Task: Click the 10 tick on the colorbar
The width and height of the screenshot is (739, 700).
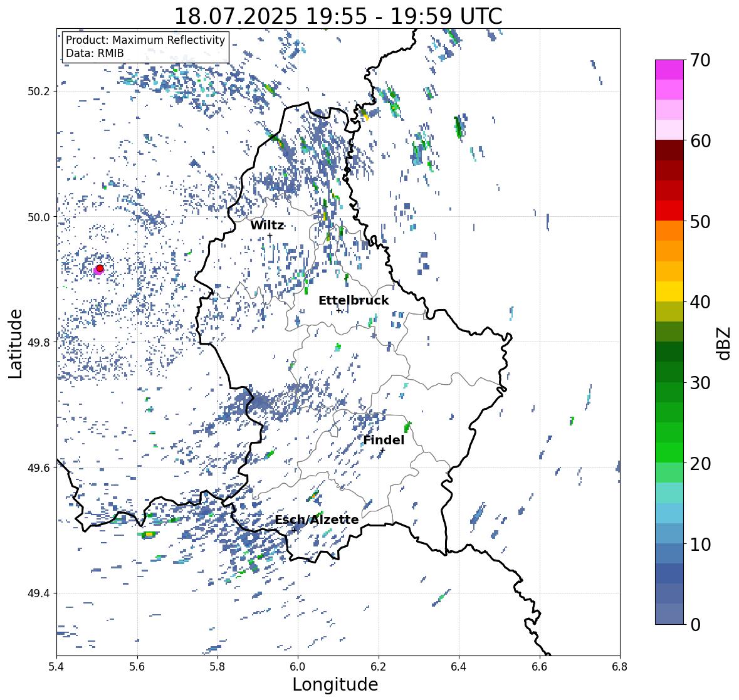Action: tap(700, 544)
